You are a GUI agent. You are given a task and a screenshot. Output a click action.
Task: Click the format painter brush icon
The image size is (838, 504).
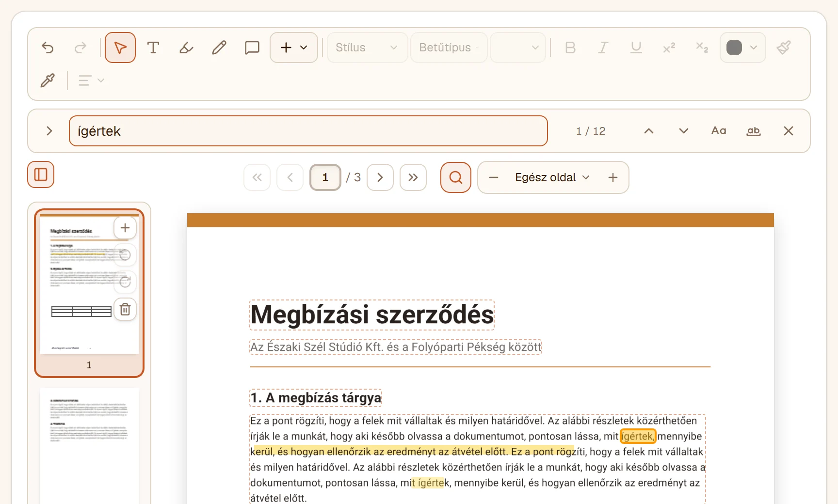pyautogui.click(x=784, y=47)
